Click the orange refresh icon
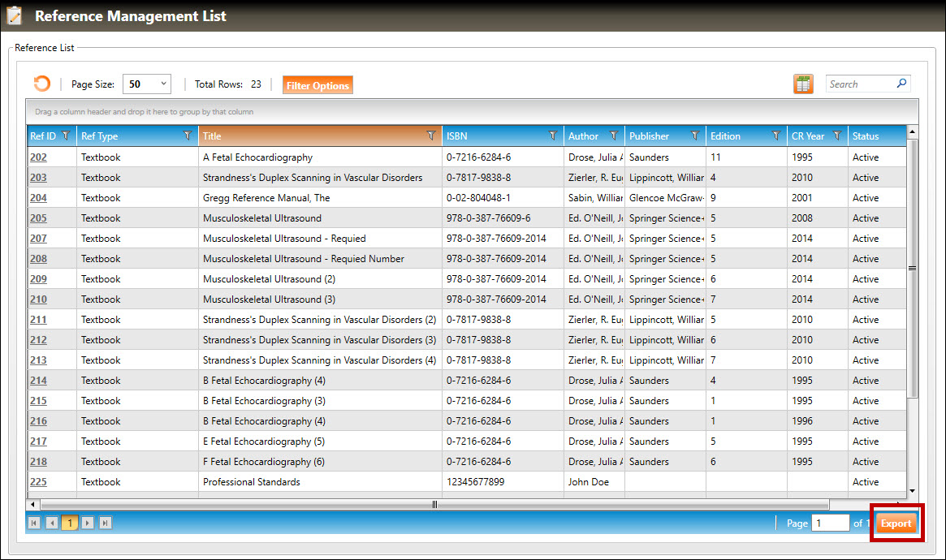Image resolution: width=946 pixels, height=560 pixels. tap(41, 84)
